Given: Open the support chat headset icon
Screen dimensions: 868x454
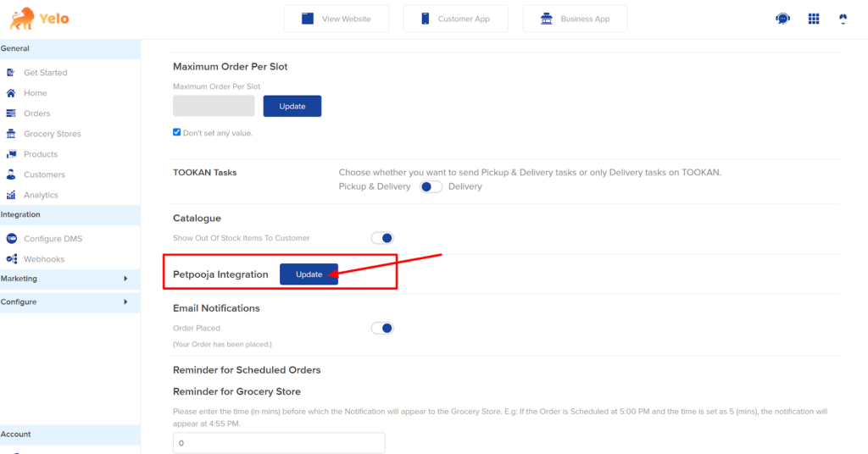Looking at the screenshot, I should [x=782, y=19].
